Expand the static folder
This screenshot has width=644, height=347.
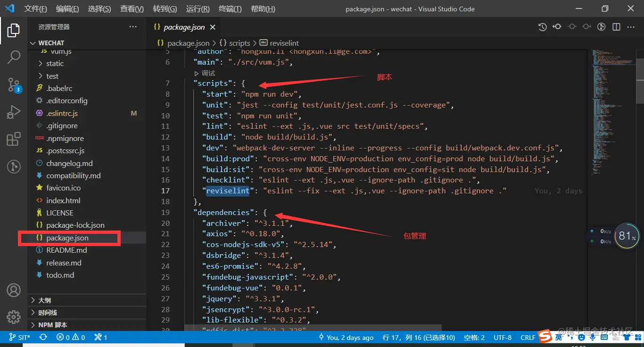tap(87, 63)
